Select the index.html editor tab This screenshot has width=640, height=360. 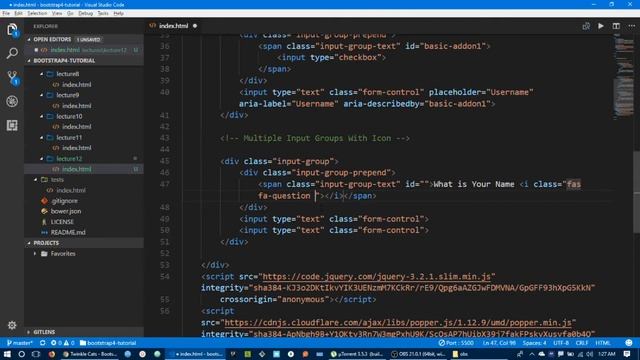click(x=173, y=26)
